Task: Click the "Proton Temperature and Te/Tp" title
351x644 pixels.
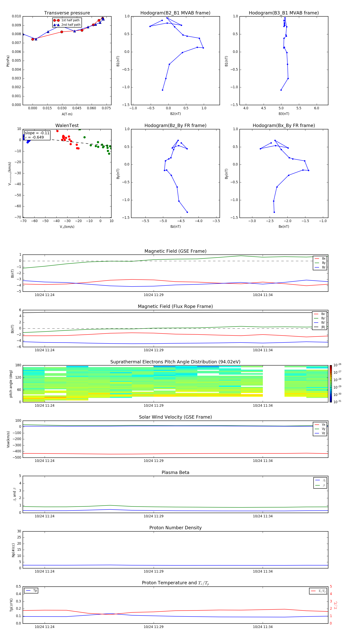Action: click(x=175, y=583)
